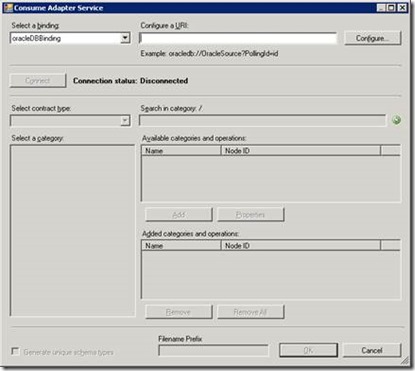Image resolution: width=415 pixels, height=371 pixels.
Task: Click the Search in category field
Action: pyautogui.click(x=262, y=120)
